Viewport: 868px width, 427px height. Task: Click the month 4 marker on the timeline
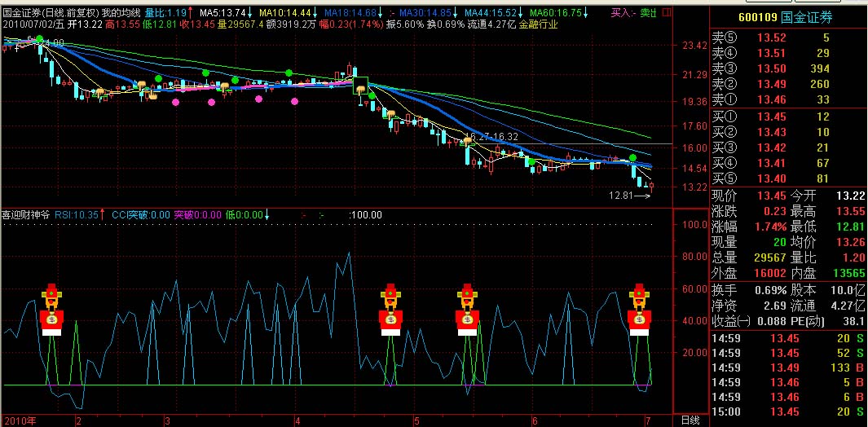tap(297, 420)
